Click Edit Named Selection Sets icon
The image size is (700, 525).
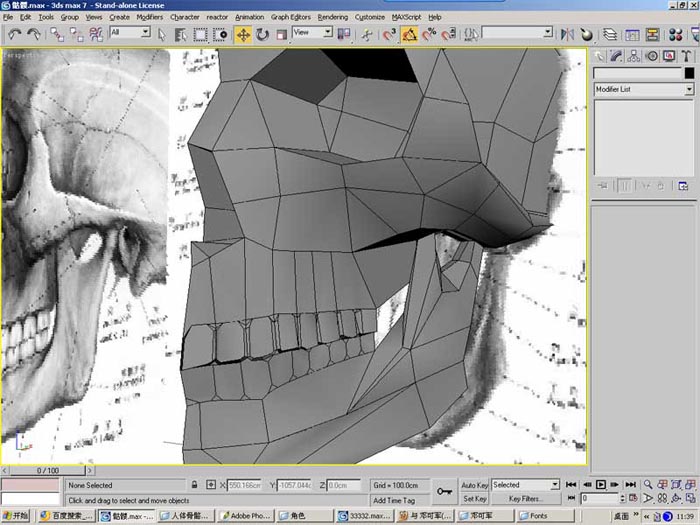click(471, 34)
